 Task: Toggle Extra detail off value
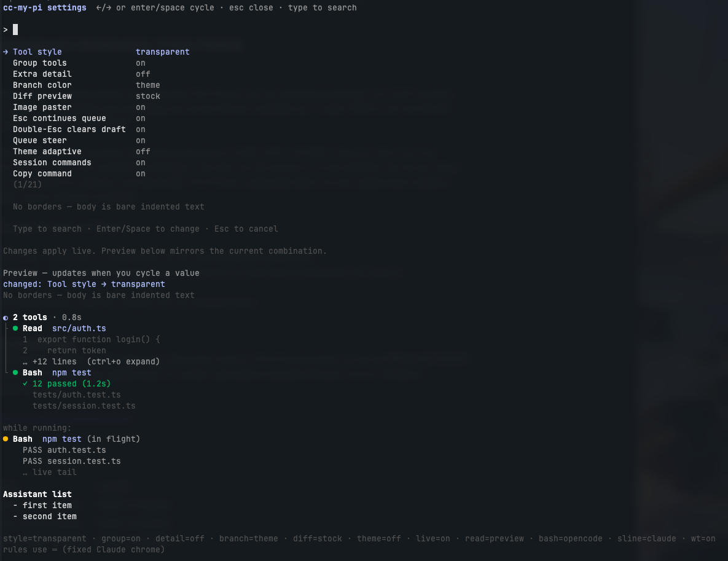click(143, 74)
